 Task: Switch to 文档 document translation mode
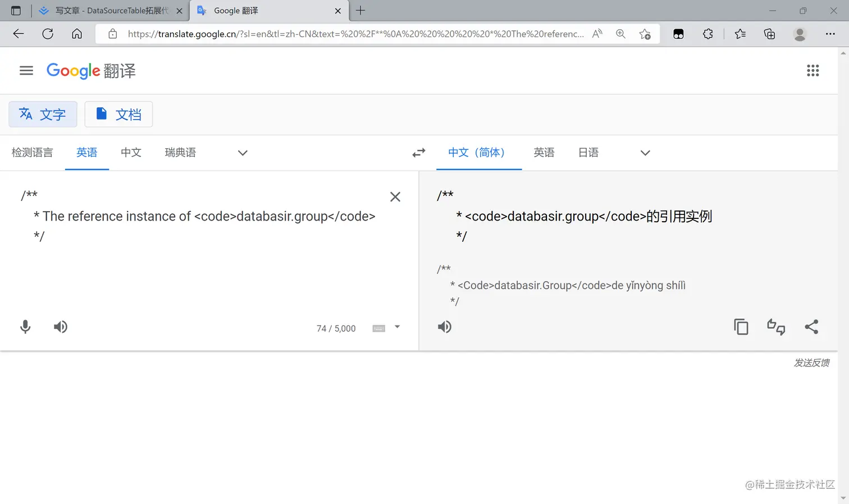click(118, 114)
